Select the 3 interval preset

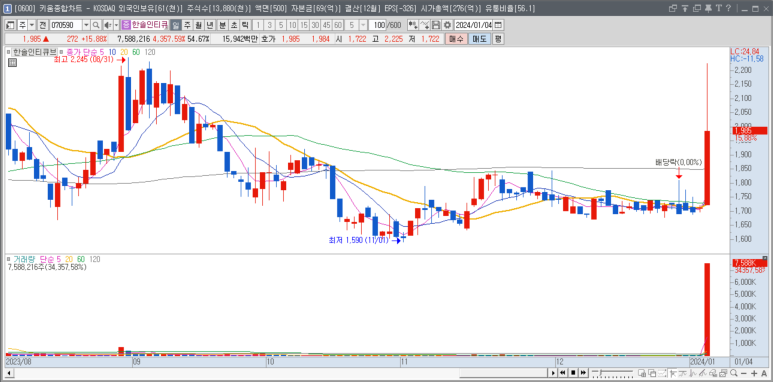coord(270,25)
